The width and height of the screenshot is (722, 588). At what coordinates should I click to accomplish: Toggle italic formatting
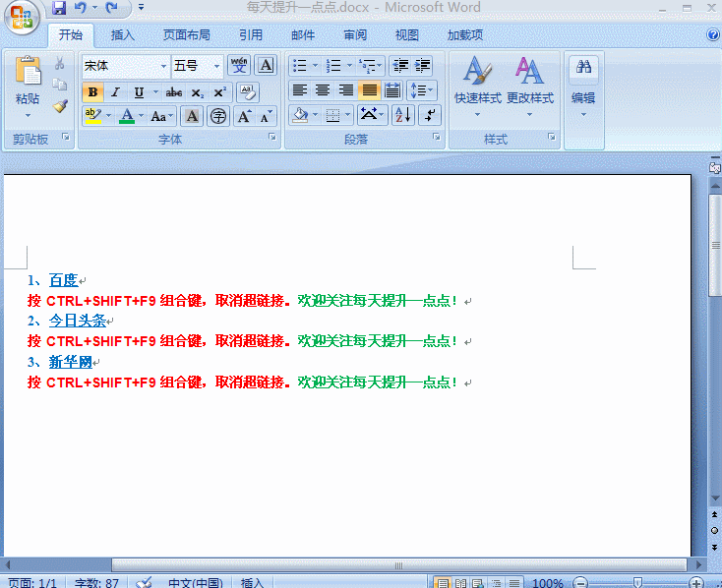pos(115,92)
